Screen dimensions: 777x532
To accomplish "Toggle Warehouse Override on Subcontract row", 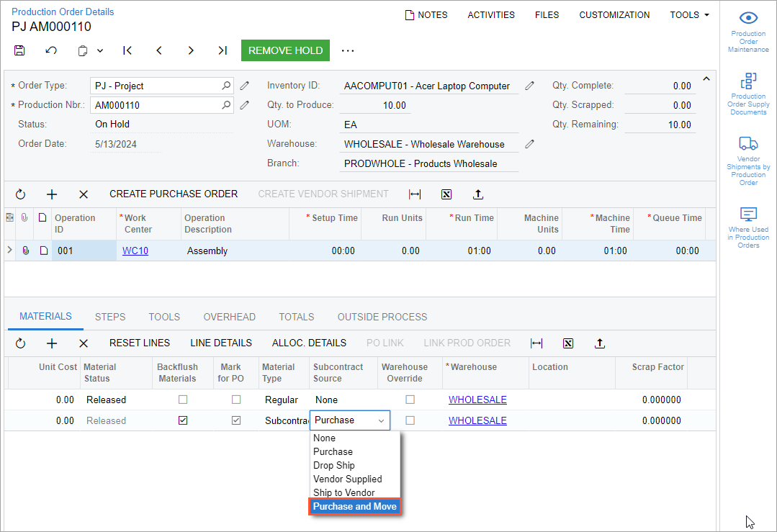I will pos(410,420).
